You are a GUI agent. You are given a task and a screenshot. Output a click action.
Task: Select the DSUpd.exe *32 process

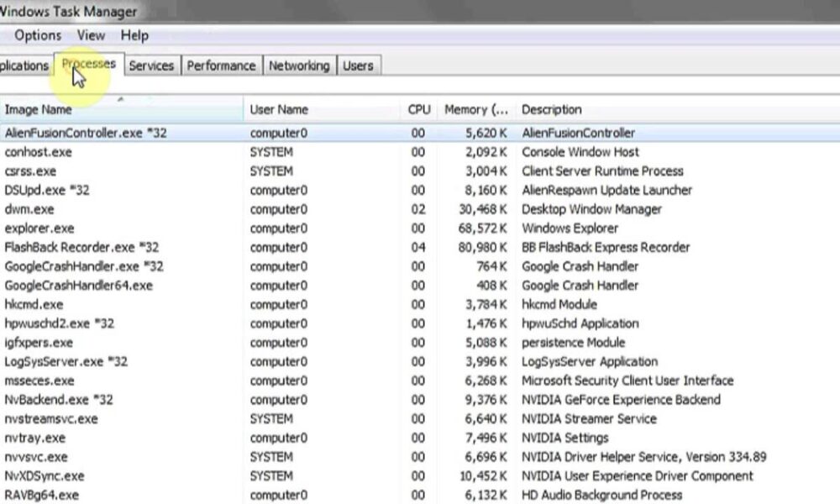pos(420,190)
